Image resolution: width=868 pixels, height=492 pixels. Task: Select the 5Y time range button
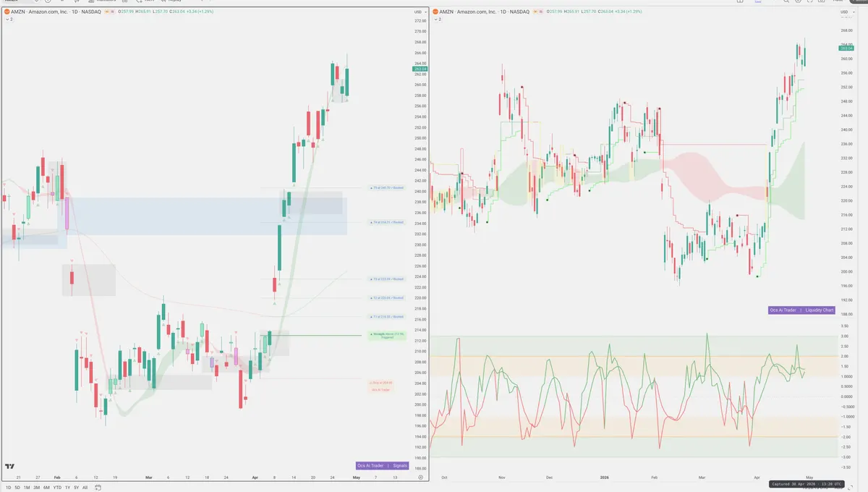[x=77, y=488]
